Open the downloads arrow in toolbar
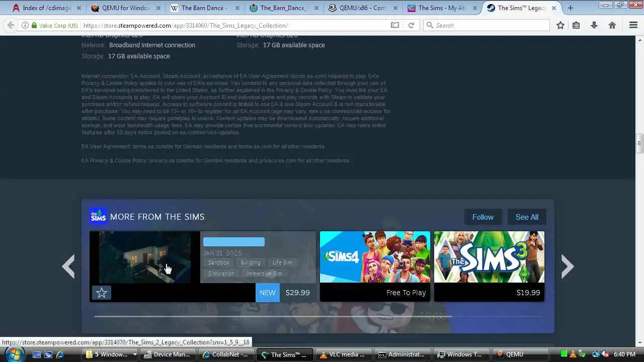Screen dimensions: 644x362 point(594,25)
